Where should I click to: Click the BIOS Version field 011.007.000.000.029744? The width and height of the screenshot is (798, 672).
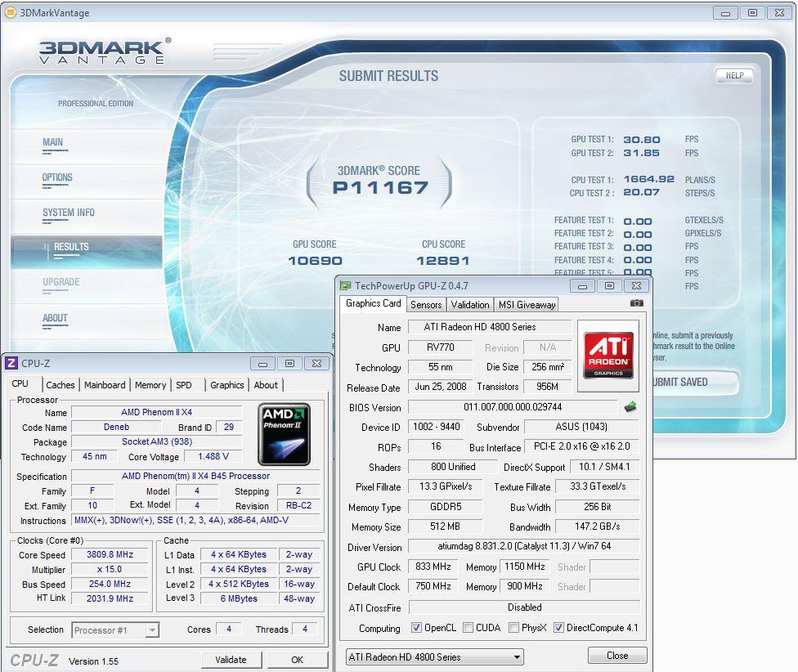(513, 407)
